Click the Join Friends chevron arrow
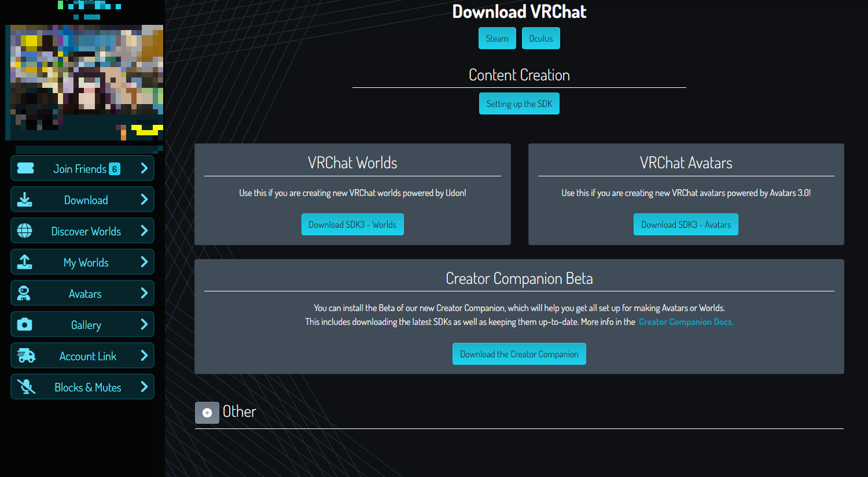This screenshot has width=868, height=477. point(144,168)
